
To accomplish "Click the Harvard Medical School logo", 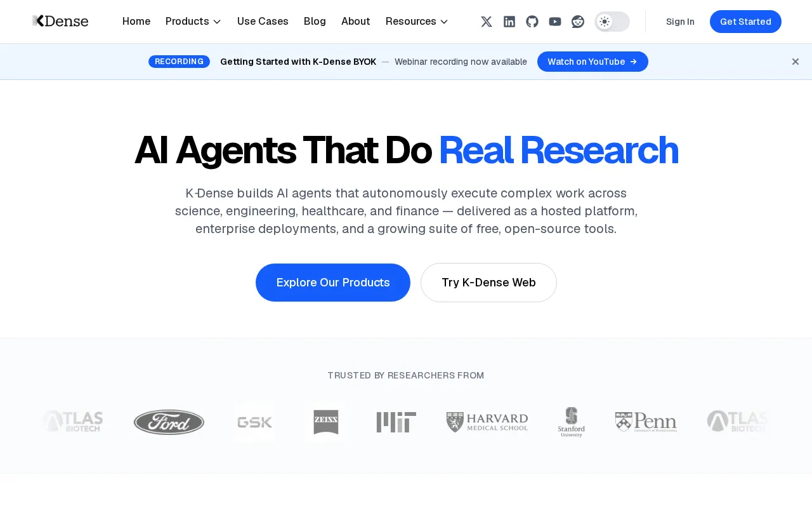I will coord(487,422).
